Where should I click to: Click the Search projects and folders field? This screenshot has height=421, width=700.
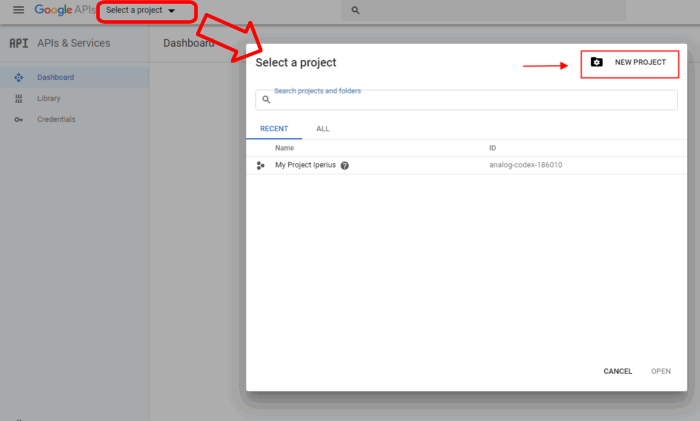click(470, 100)
